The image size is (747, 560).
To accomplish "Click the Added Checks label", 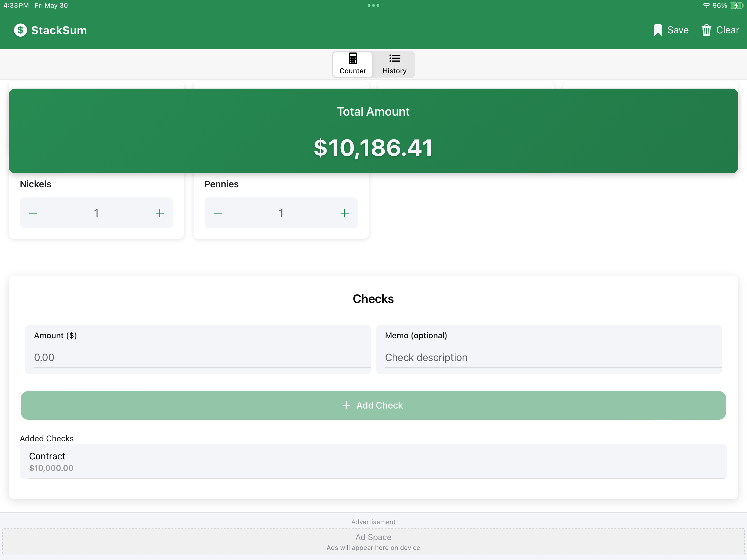I will point(46,438).
